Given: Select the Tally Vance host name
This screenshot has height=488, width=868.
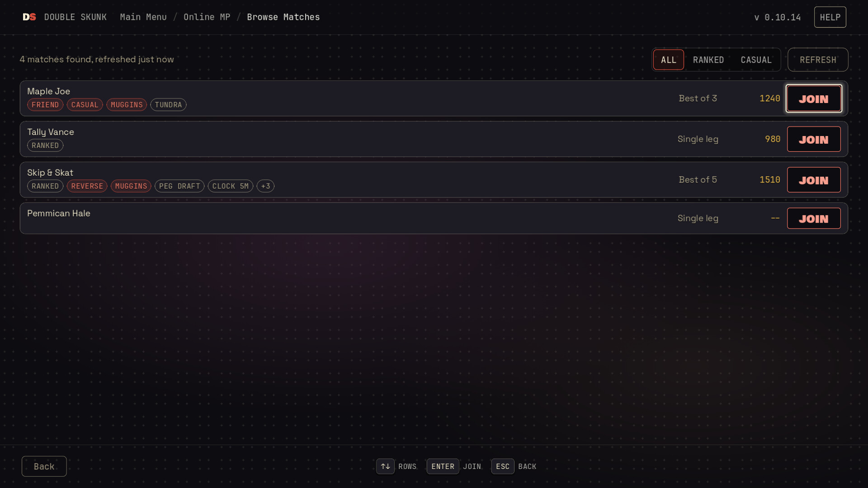Looking at the screenshot, I should 51,132.
